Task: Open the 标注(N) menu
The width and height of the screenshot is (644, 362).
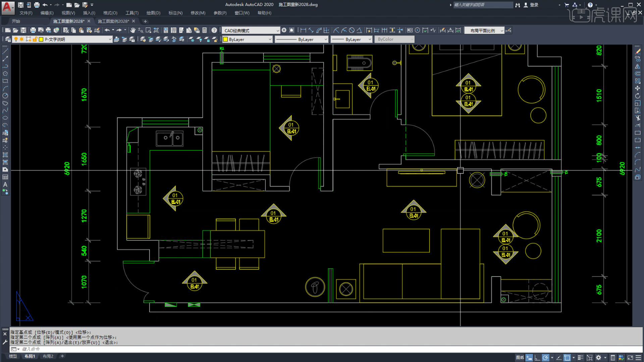Action: point(175,13)
